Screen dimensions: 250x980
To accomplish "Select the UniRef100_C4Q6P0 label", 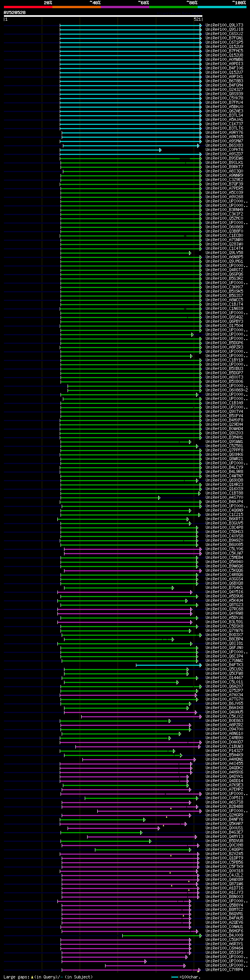I will 224,850.
